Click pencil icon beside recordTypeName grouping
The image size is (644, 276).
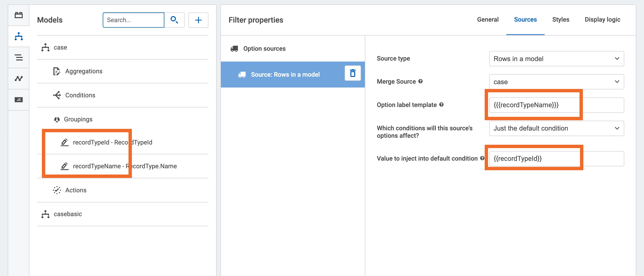[x=64, y=166]
